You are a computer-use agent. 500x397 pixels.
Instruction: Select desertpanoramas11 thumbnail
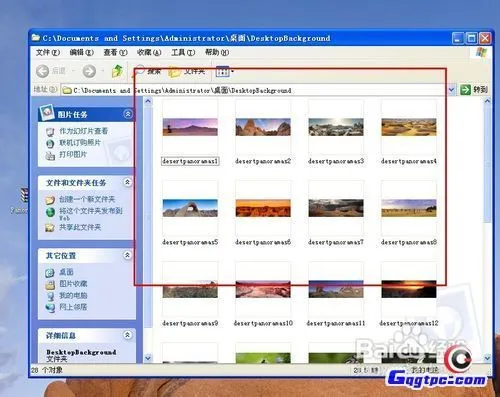click(336, 289)
